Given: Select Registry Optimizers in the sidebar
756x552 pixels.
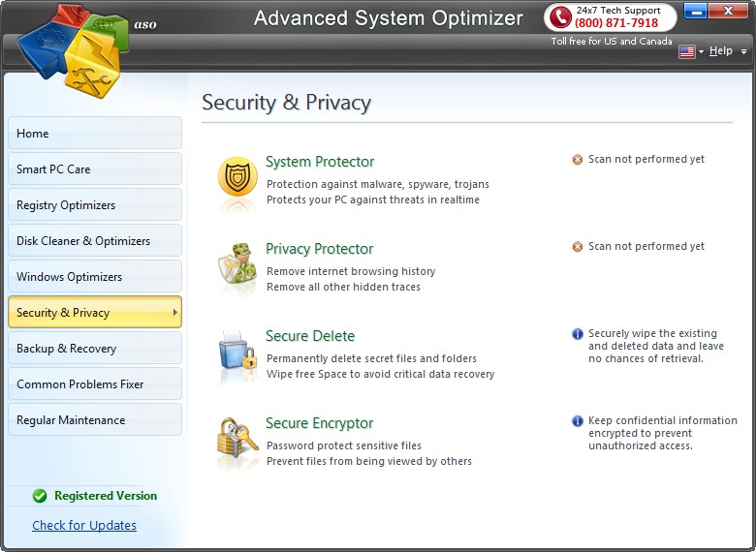Looking at the screenshot, I should [95, 204].
